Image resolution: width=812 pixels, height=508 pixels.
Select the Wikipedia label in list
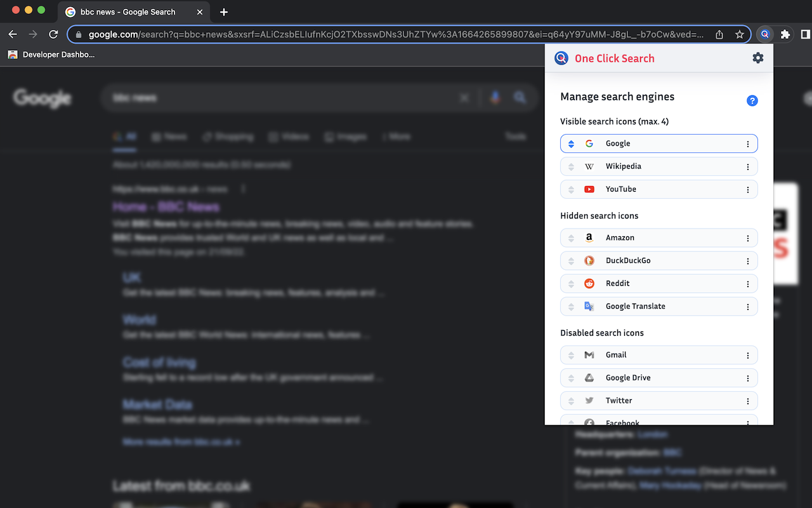point(624,166)
